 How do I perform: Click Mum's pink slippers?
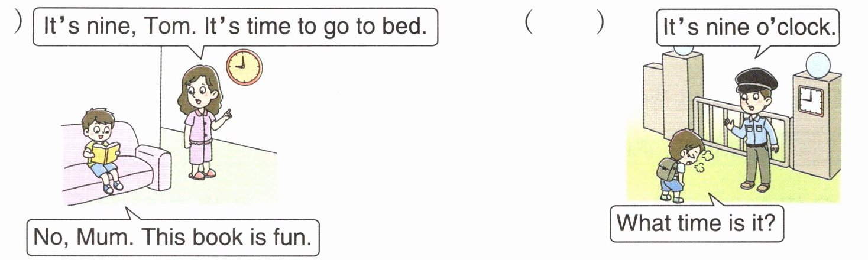(201, 174)
